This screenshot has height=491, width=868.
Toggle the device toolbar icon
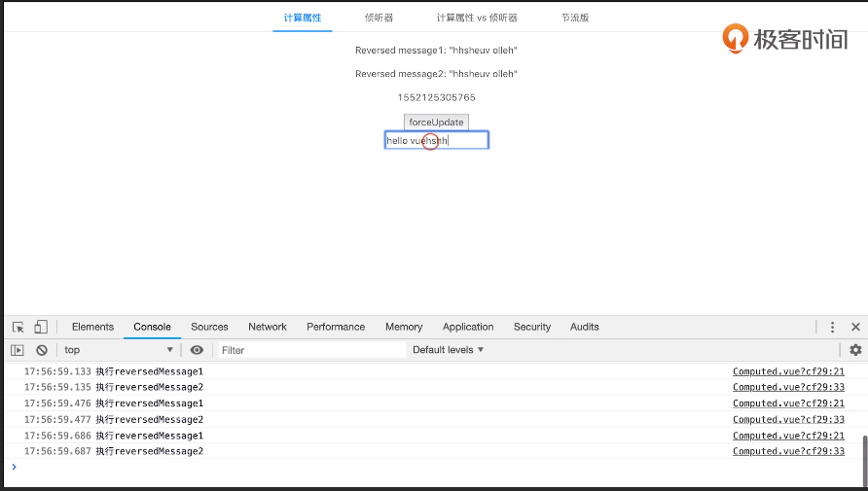point(41,327)
